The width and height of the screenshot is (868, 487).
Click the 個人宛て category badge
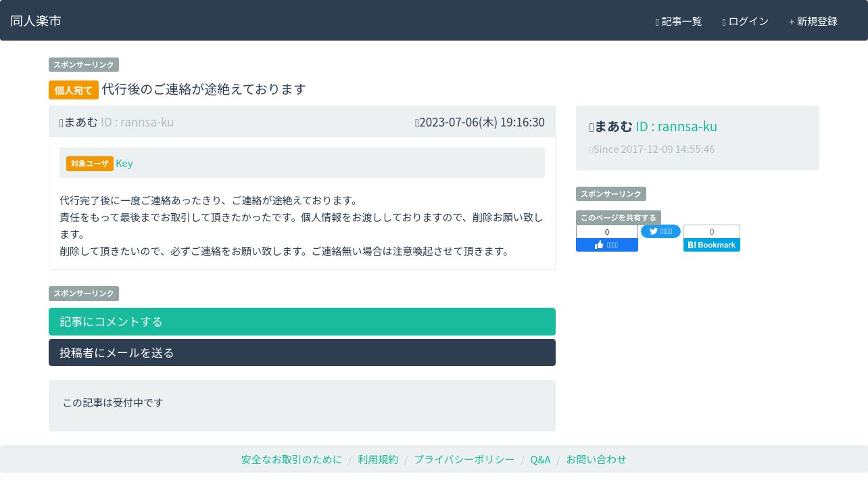(x=74, y=90)
